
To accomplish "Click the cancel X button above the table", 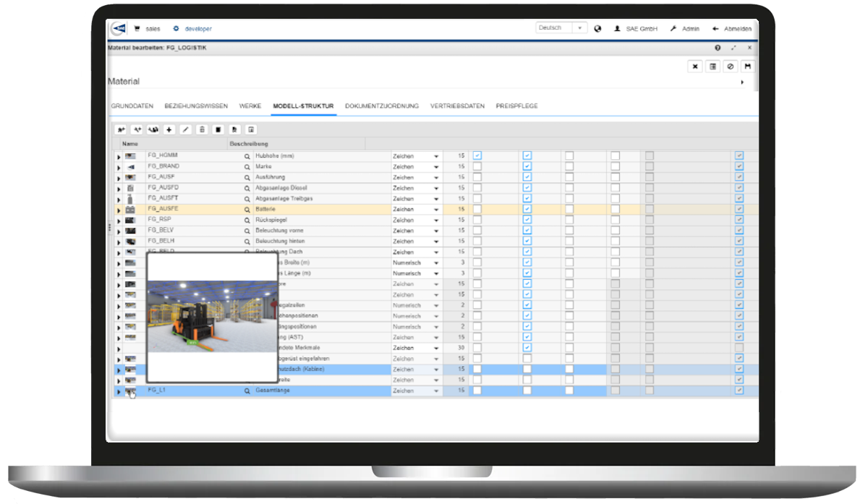I will (x=694, y=66).
